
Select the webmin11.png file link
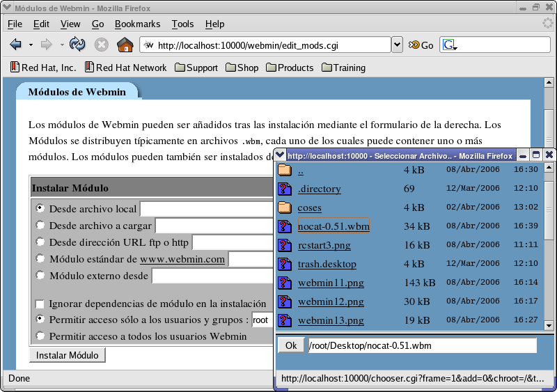coord(331,283)
